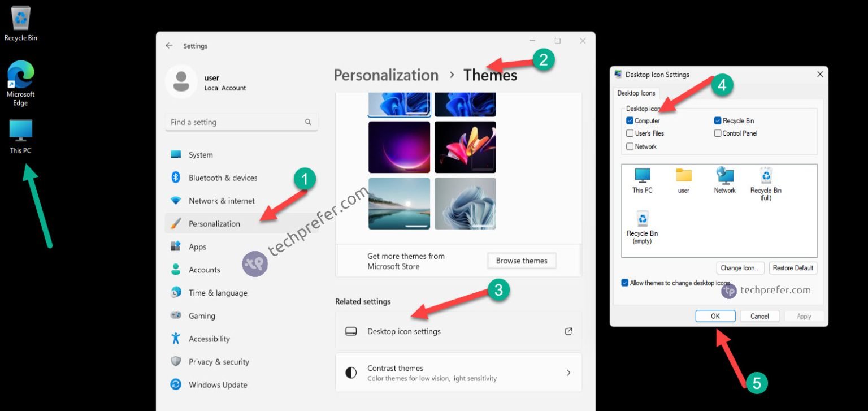Image resolution: width=868 pixels, height=411 pixels.
Task: Enable the Control Panel checkbox
Action: click(718, 133)
